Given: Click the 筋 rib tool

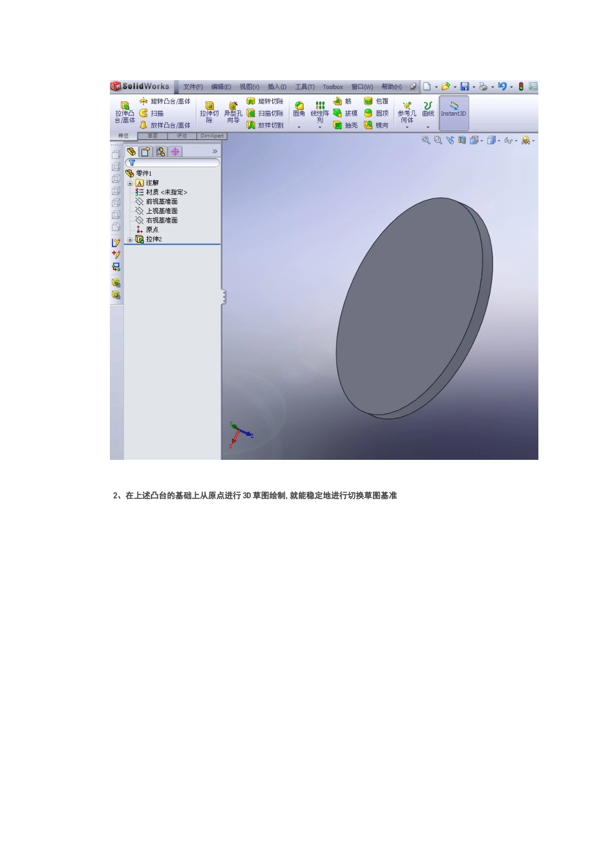Looking at the screenshot, I should 343,101.
